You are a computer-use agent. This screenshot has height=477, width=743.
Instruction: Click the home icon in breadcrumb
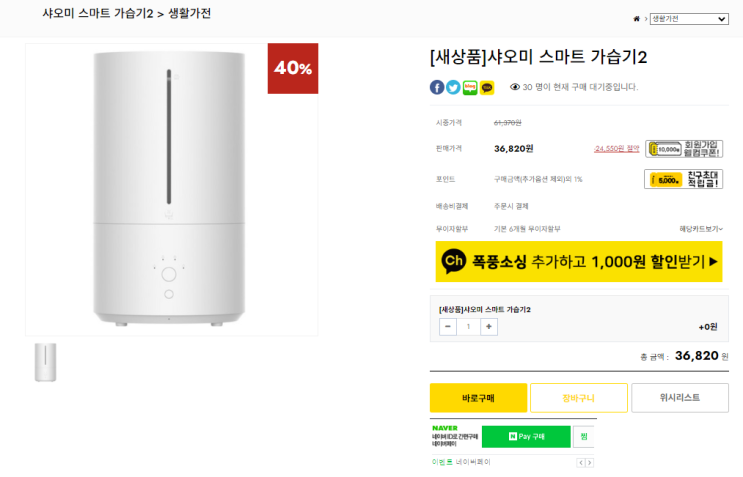[637, 19]
